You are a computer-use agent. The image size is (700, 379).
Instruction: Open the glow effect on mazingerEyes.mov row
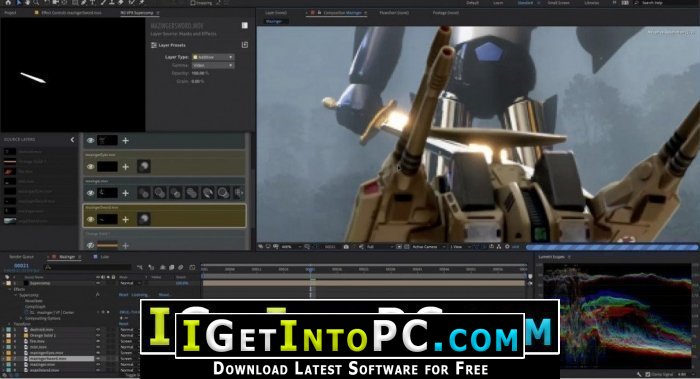pyautogui.click(x=143, y=167)
